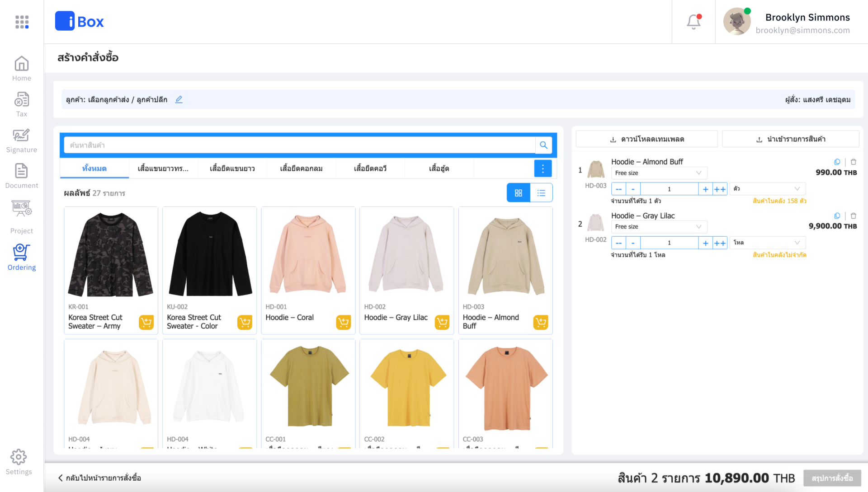
Task: Select the ทั้งหมด category tab
Action: click(94, 168)
